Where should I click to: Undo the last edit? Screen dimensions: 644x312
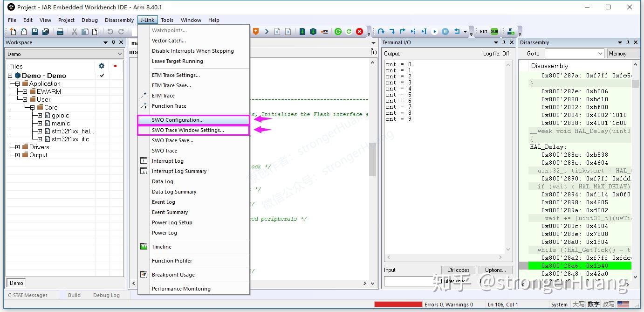(110, 31)
